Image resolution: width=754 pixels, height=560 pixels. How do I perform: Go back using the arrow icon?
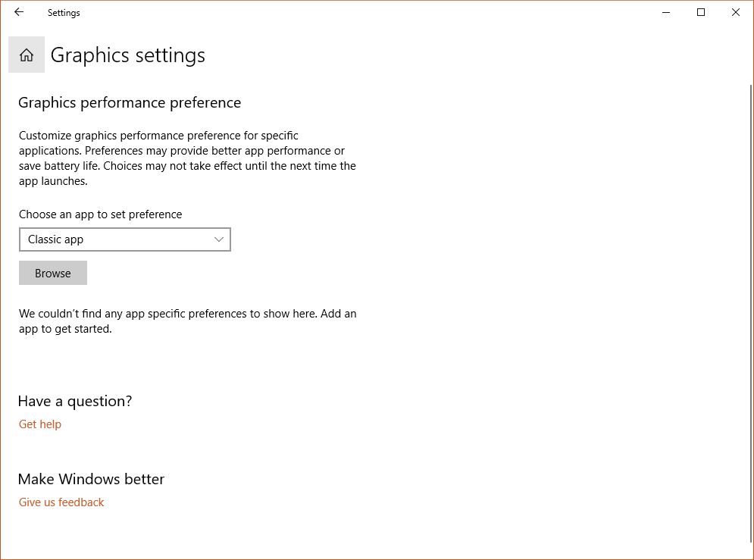19,12
